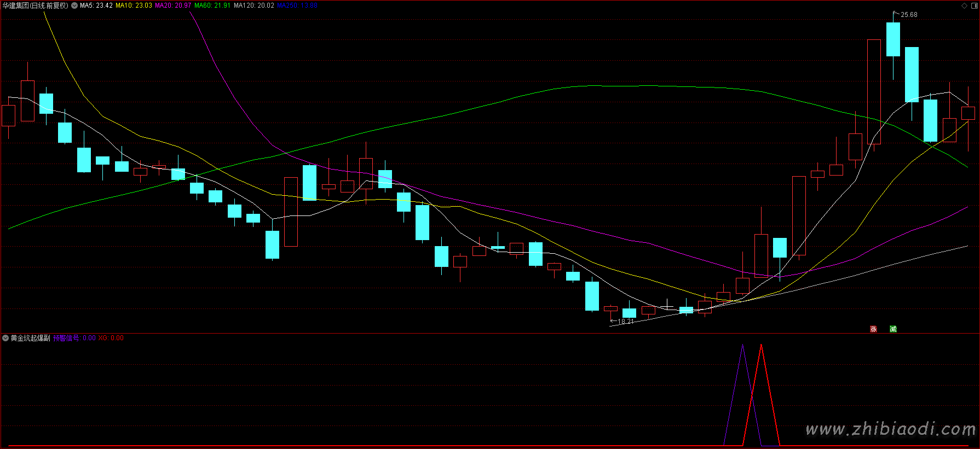Click the 黄金坑起爆副 indicator name
The image size is (980, 449).
point(31,338)
